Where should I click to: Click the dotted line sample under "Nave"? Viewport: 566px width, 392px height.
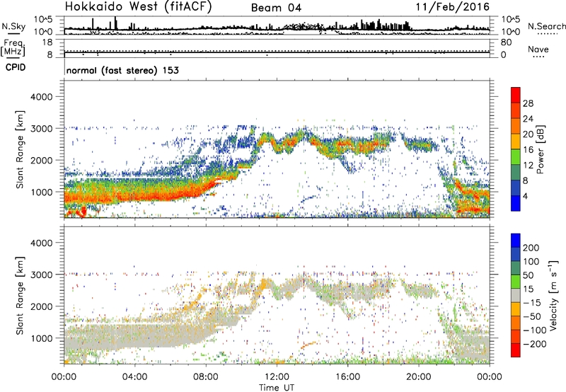(x=538, y=57)
